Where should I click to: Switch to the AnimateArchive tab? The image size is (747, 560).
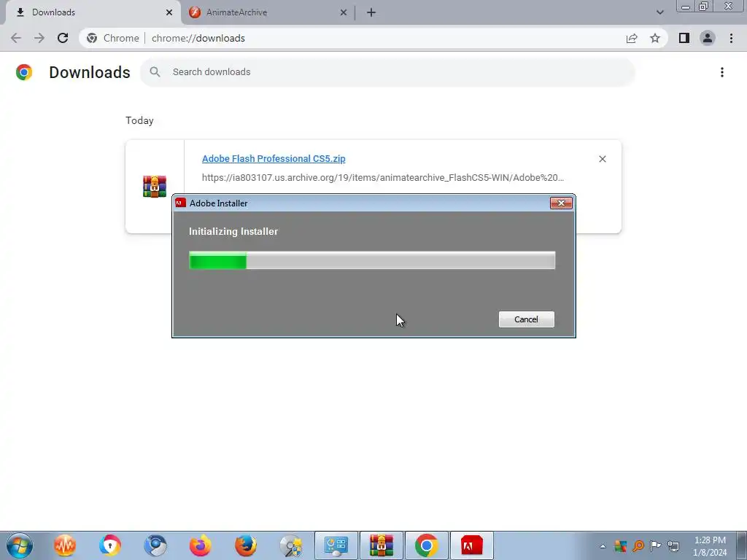tap(268, 13)
